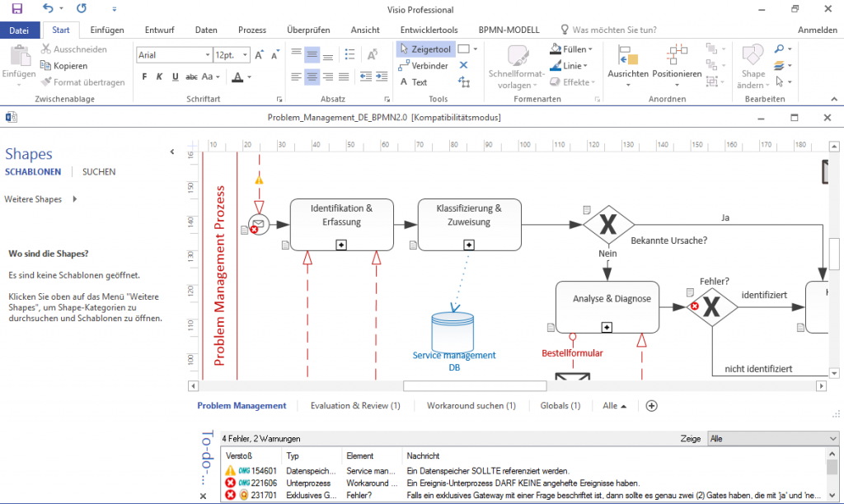Decrease font size with the small A icon
Viewport: 844px width, 504px height.
(275, 55)
